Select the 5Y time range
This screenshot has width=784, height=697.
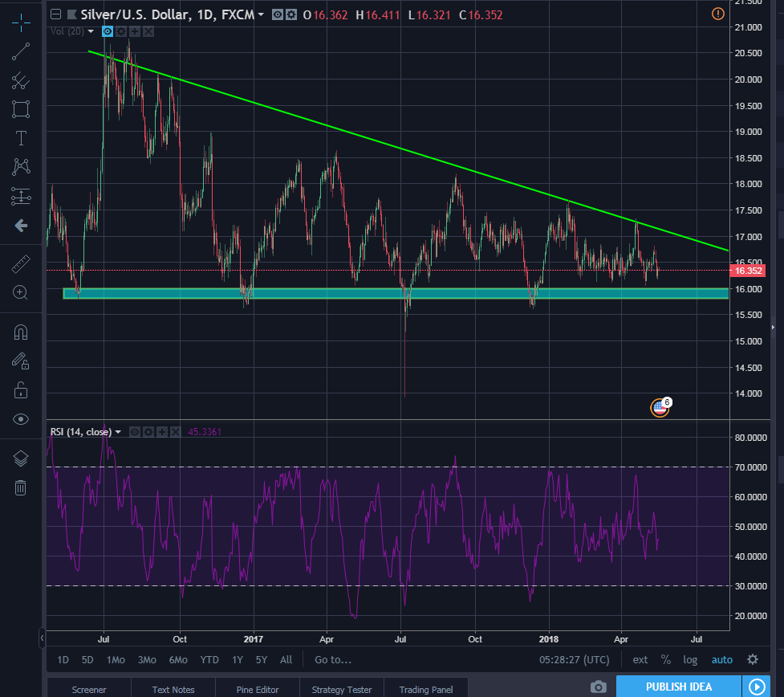(262, 660)
